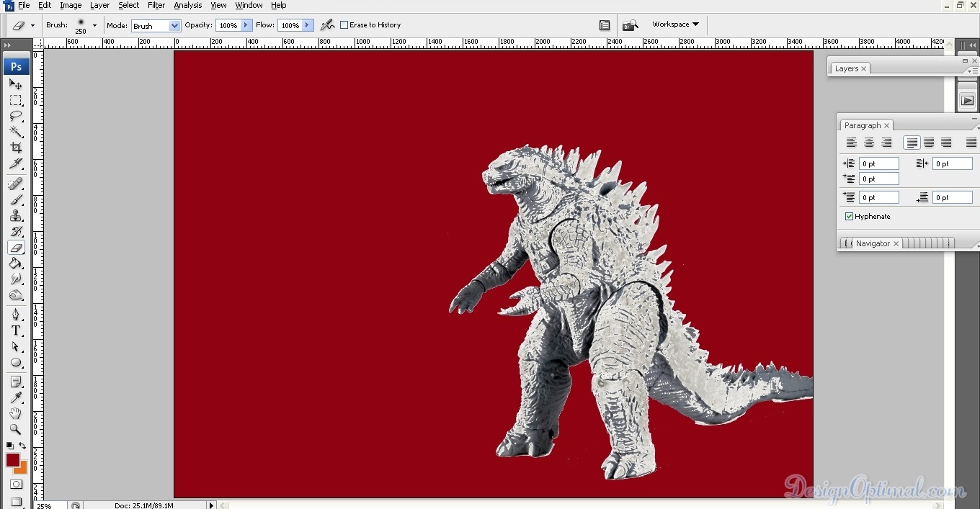Justify paragraph with last line left
This screenshot has height=509, width=980.
(x=912, y=143)
